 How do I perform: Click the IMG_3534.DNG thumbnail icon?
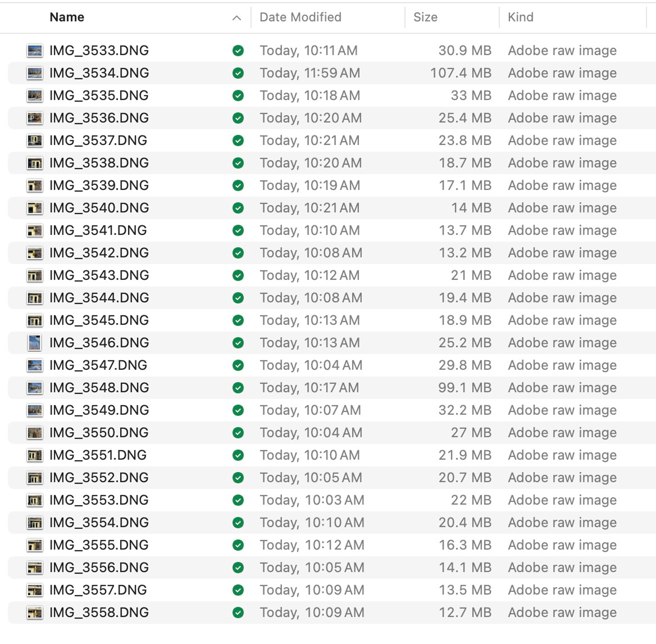tap(35, 73)
